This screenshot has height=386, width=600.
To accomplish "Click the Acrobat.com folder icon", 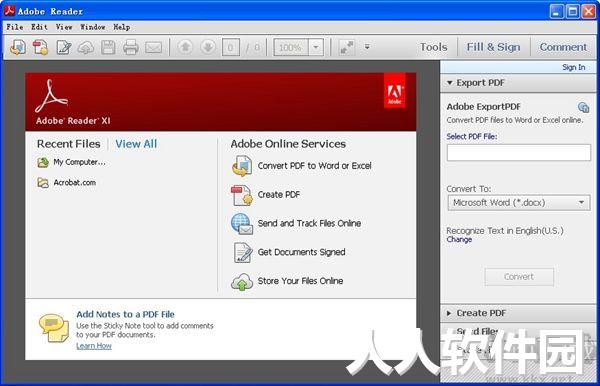I will click(x=43, y=183).
